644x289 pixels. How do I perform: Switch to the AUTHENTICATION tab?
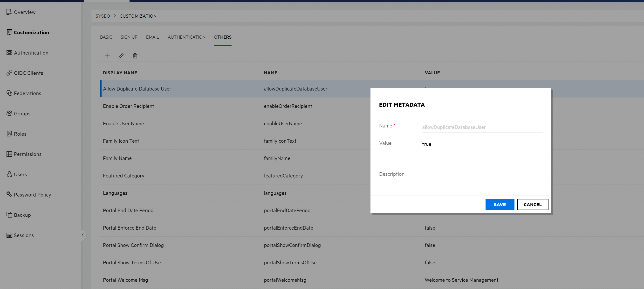(x=186, y=37)
